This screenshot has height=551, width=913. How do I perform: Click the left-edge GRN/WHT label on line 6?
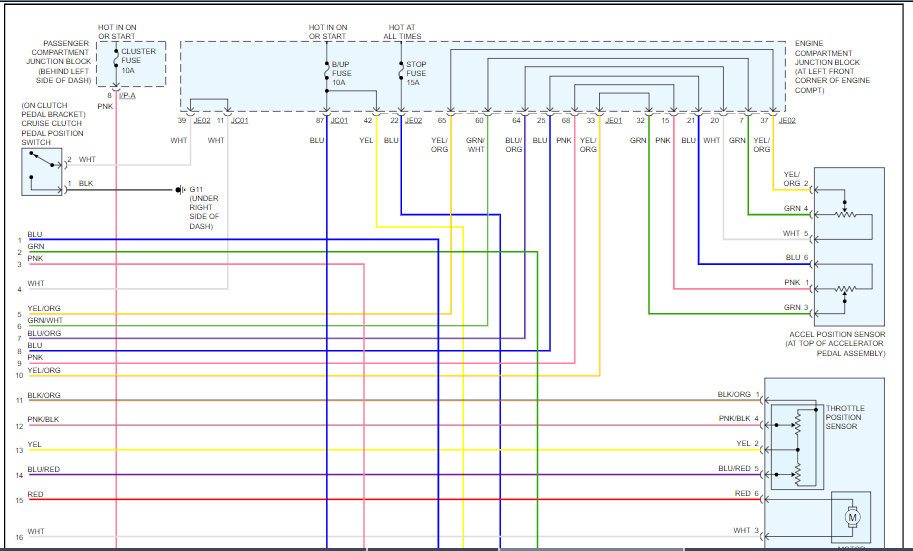tap(45, 321)
